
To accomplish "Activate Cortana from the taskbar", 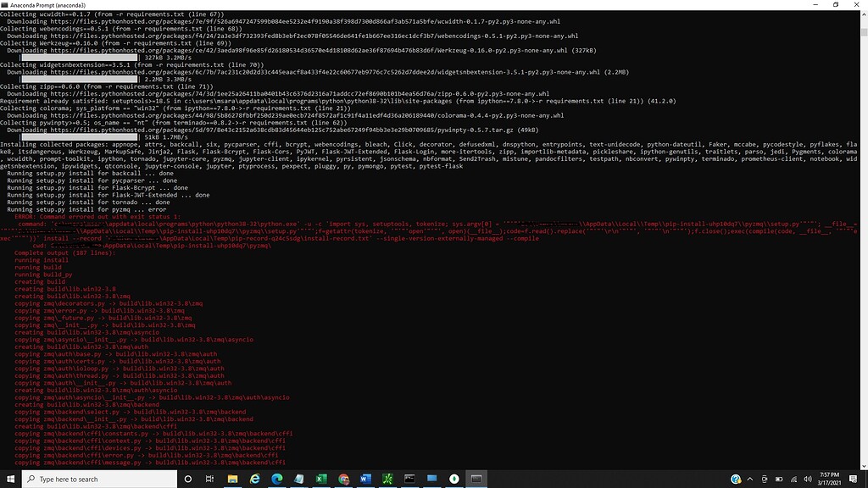I will 188,478.
